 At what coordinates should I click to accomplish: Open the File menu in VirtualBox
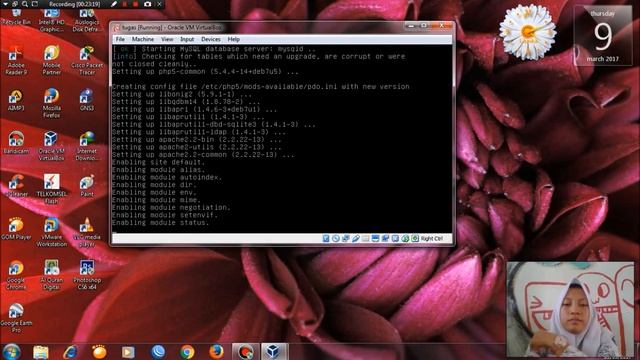120,39
